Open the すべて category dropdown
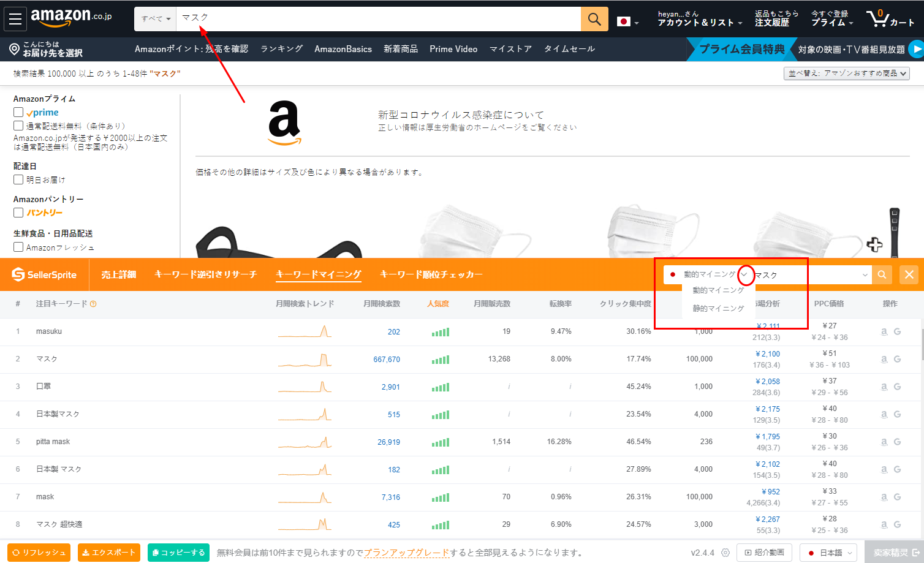Screen dimensions: 924x563 [156, 19]
